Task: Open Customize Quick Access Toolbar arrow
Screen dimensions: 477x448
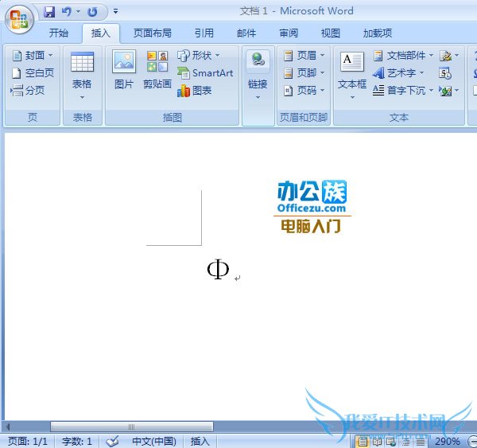Action: pyautogui.click(x=115, y=12)
